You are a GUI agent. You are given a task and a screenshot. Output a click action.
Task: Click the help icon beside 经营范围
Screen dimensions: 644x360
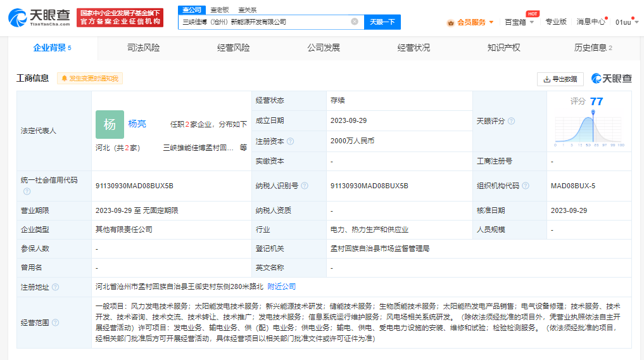[x=55, y=323]
